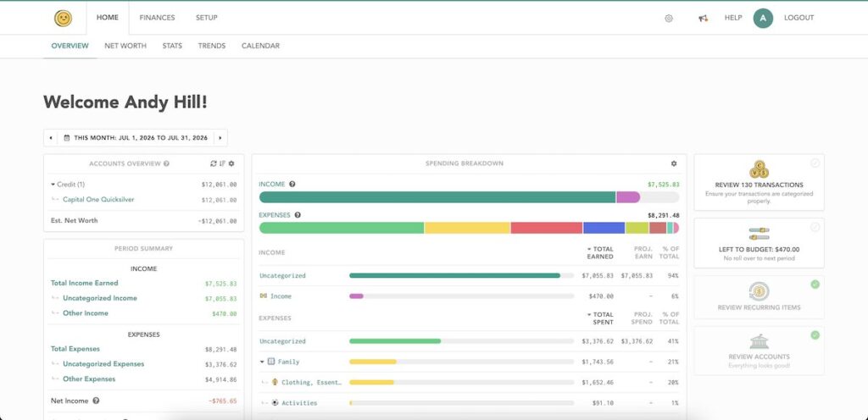Image resolution: width=868 pixels, height=420 pixels.
Task: Click the Net Income value -$765.65
Action: pos(223,401)
